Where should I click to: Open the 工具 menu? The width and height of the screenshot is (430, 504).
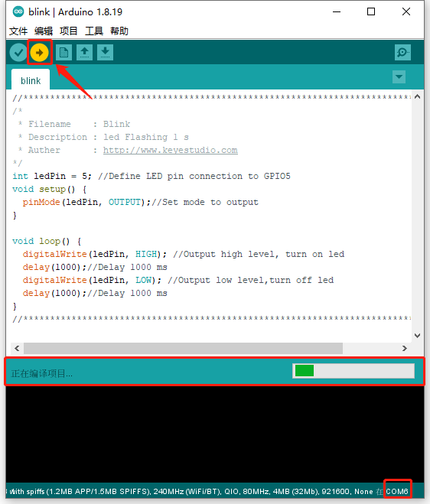(94, 31)
